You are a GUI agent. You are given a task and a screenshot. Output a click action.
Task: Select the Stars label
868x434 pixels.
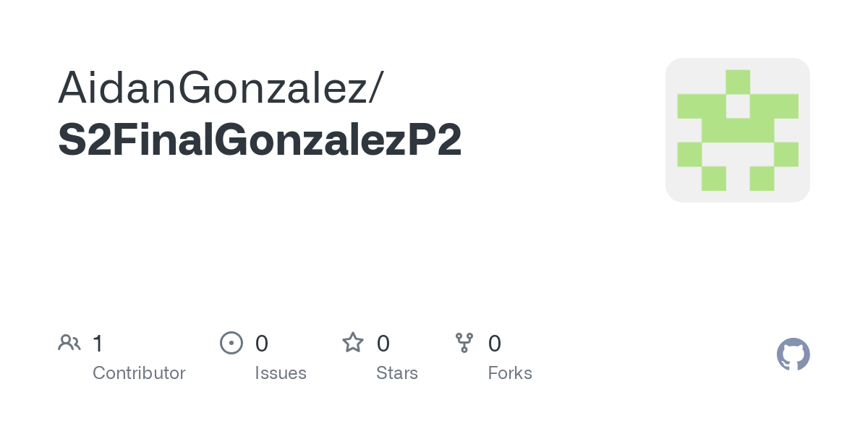point(397,373)
